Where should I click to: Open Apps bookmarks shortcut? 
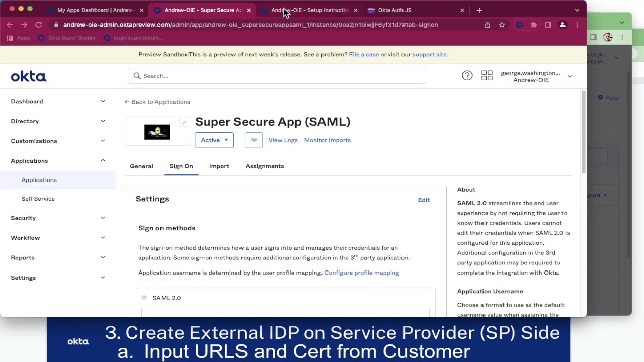[x=18, y=38]
